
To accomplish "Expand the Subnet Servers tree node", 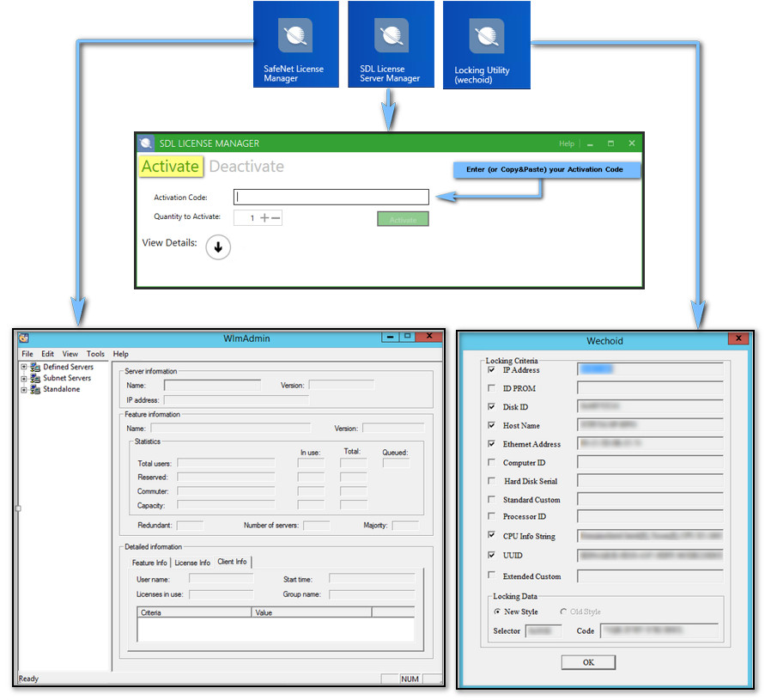I will [23, 378].
